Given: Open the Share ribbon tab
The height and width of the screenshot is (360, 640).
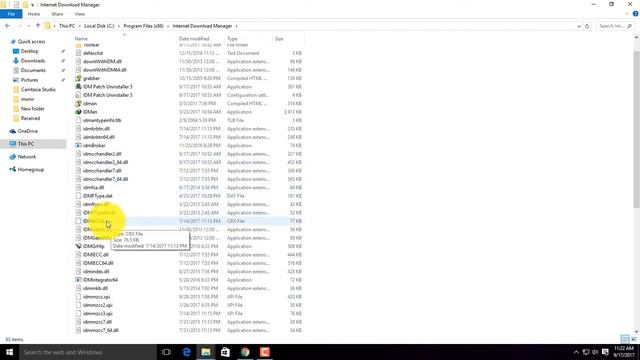Looking at the screenshot, I should tap(57, 14).
